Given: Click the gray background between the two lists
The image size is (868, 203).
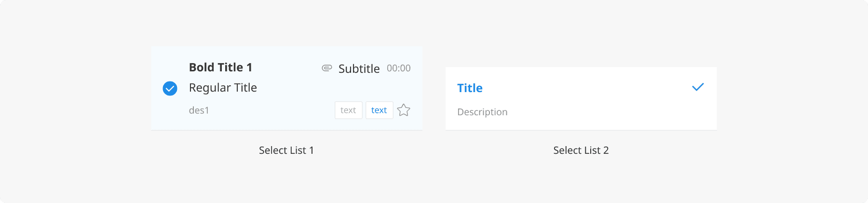Looking at the screenshot, I should pyautogui.click(x=434, y=96).
